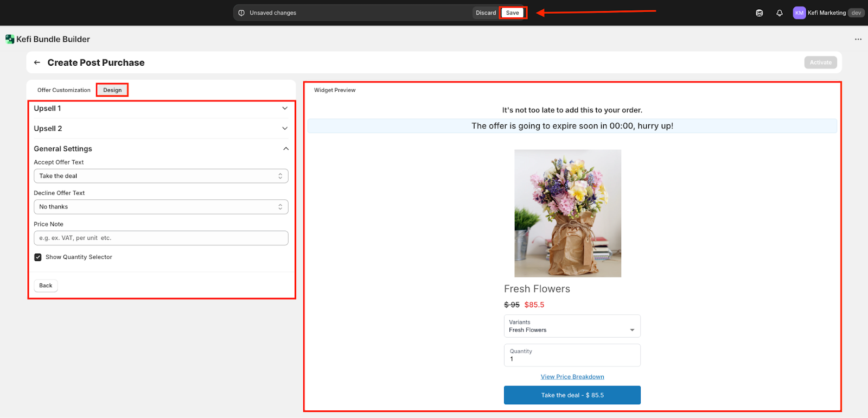The width and height of the screenshot is (868, 418).
Task: Click the Price Note input field
Action: coord(161,238)
